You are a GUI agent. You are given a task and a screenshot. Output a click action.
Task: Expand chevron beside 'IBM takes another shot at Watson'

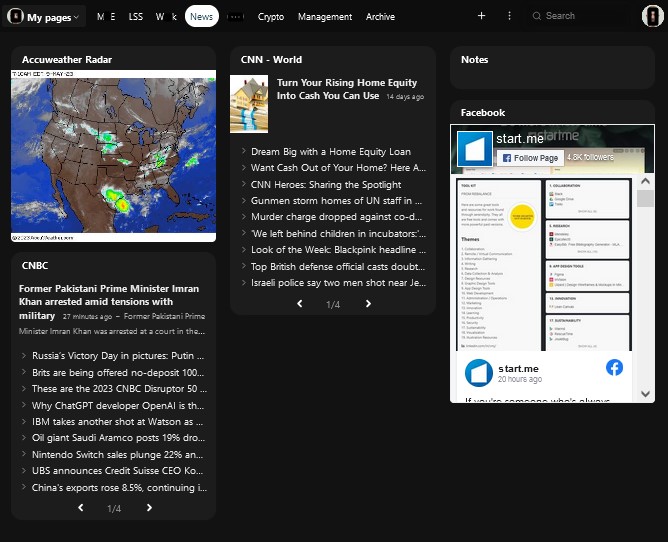click(x=24, y=421)
